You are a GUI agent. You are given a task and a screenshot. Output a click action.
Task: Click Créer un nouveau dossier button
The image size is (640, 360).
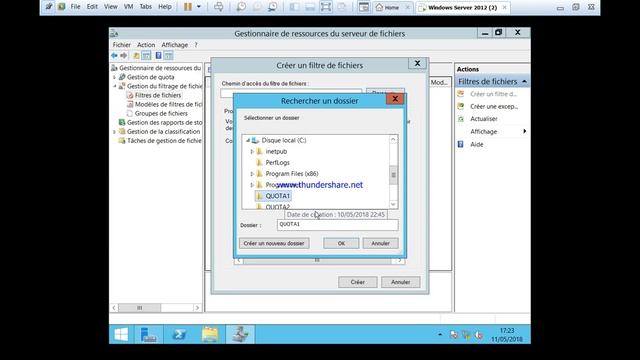(274, 243)
